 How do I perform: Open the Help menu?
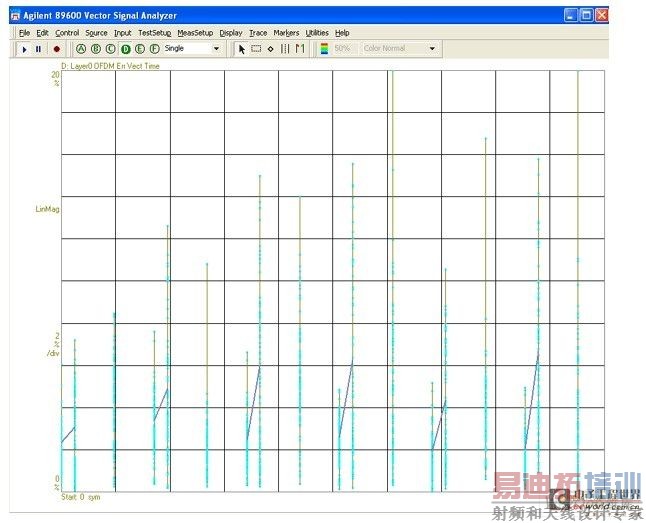[342, 33]
